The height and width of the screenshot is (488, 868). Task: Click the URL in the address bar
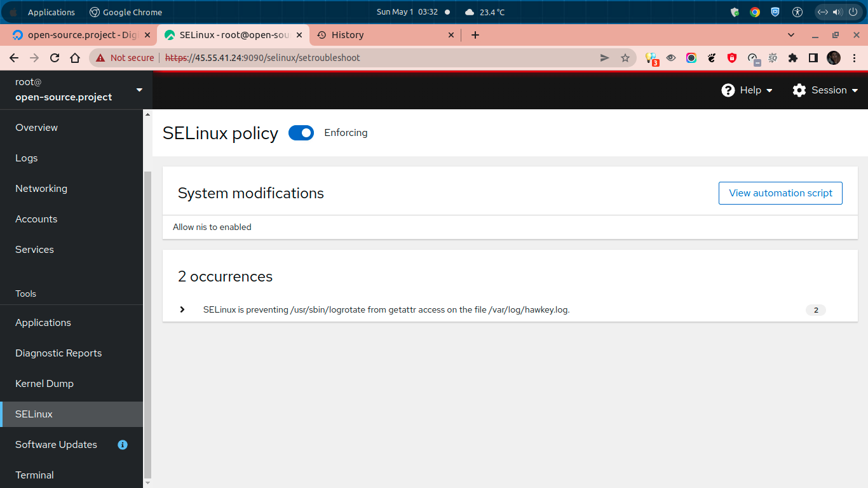tap(262, 58)
